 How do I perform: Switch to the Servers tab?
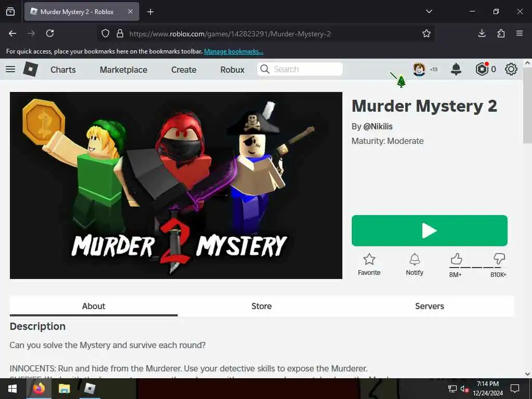pyautogui.click(x=430, y=306)
